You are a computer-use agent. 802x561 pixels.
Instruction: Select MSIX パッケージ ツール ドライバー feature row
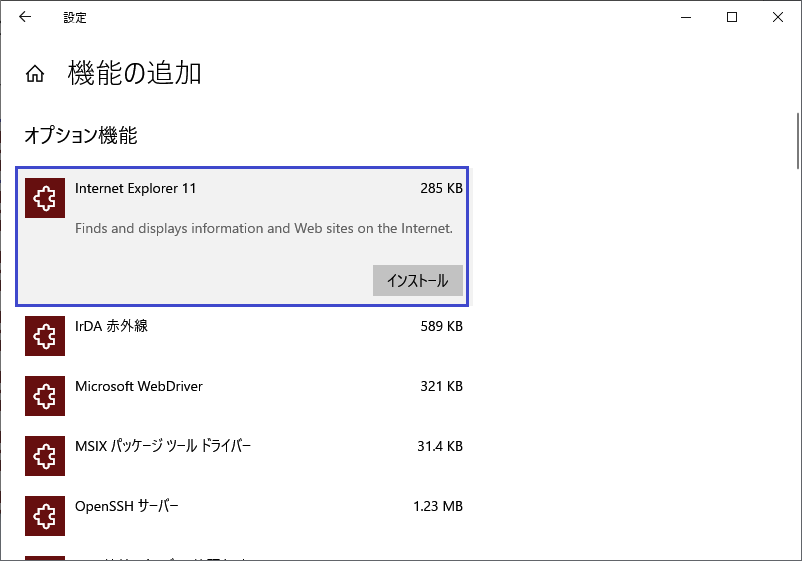pyautogui.click(x=242, y=456)
